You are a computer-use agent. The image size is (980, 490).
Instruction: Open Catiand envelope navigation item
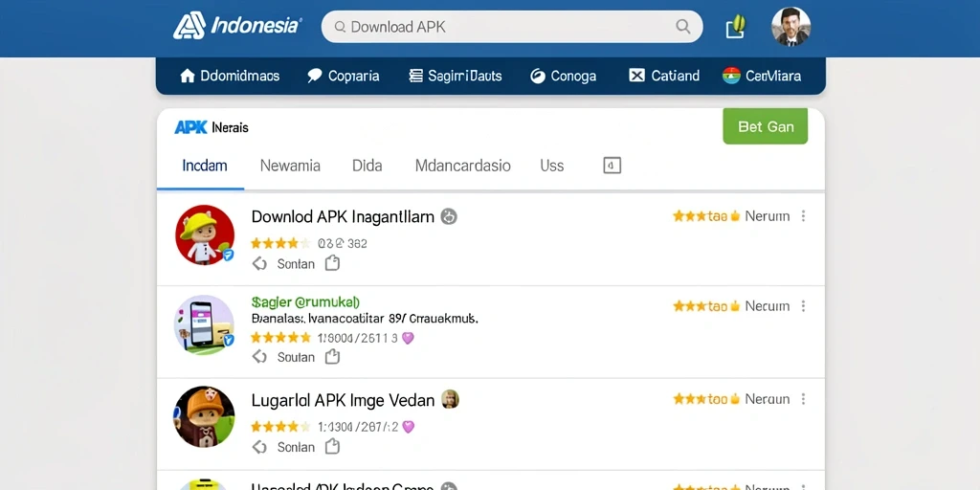664,77
